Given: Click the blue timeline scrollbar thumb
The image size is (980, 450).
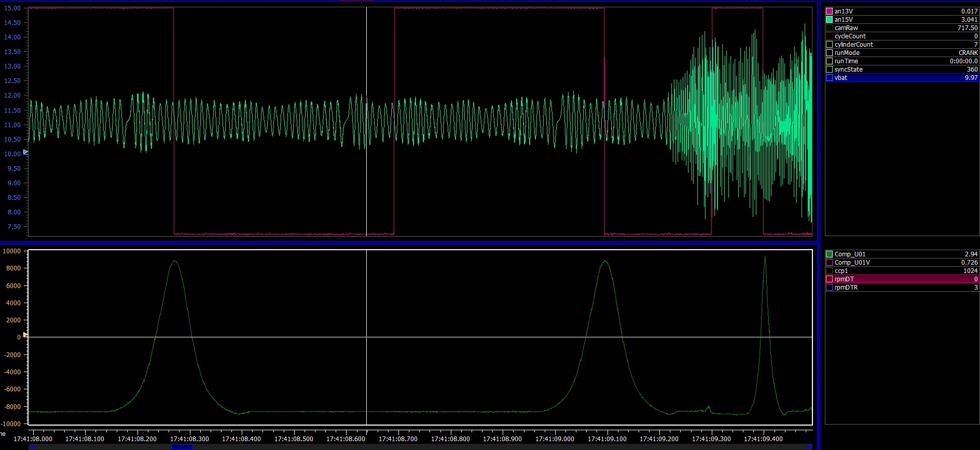Looking at the screenshot, I should 182,447.
